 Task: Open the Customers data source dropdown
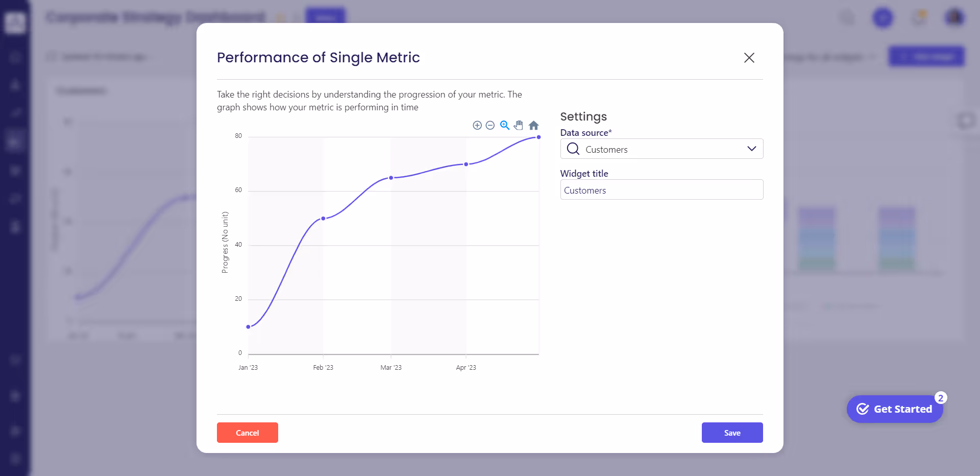coord(751,149)
